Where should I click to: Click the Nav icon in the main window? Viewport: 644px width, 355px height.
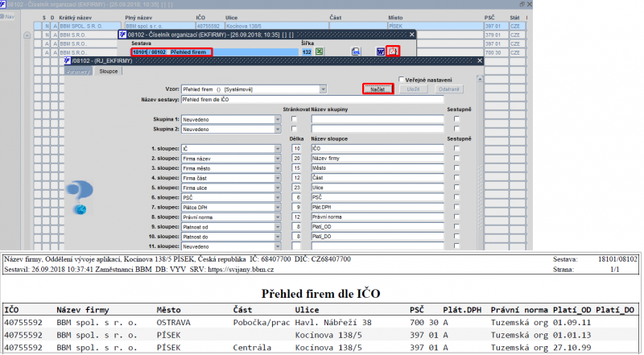(7, 17)
